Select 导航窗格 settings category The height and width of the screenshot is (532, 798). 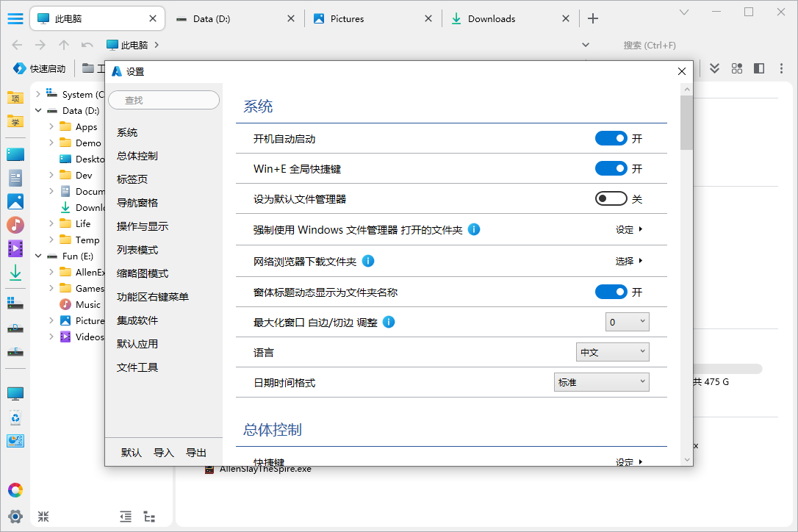tap(137, 203)
